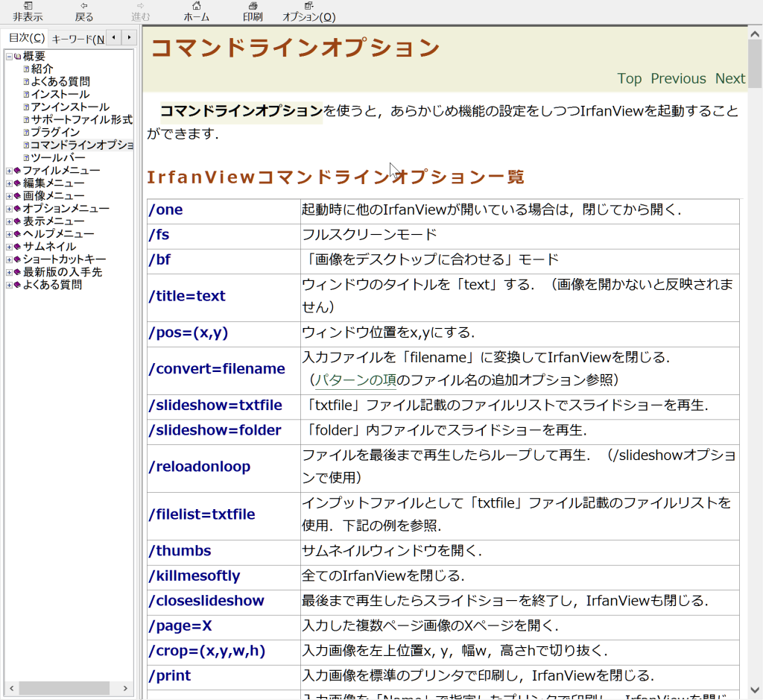Viewport: 763px width, 700px height.
Task: Switch to the 目次(C) tab
Action: tap(26, 38)
